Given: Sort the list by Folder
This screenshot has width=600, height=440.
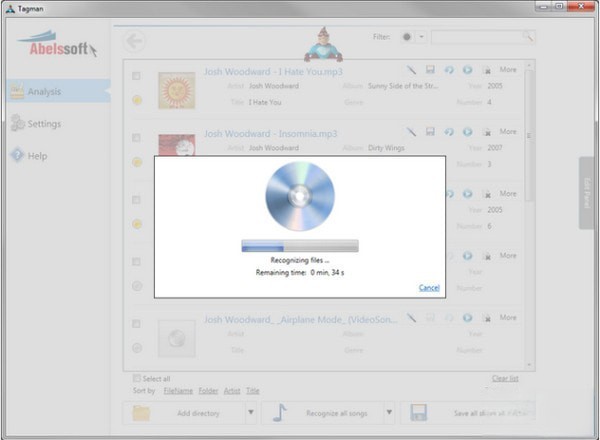Looking at the screenshot, I should click(x=208, y=391).
